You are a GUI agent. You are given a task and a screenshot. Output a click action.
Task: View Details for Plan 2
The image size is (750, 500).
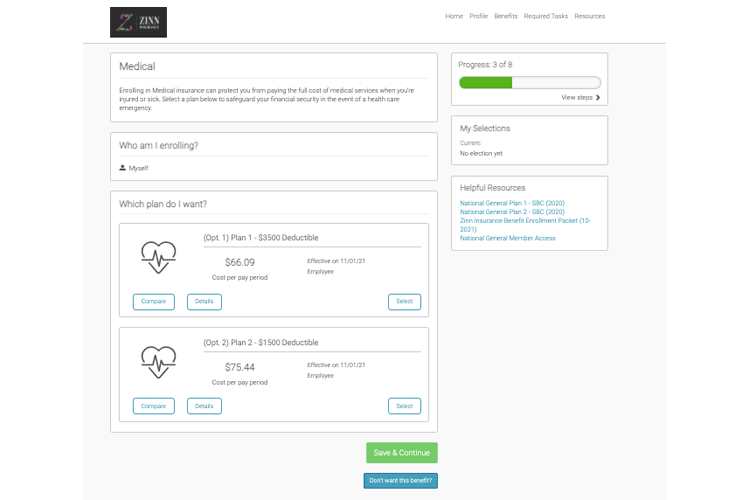coord(204,406)
